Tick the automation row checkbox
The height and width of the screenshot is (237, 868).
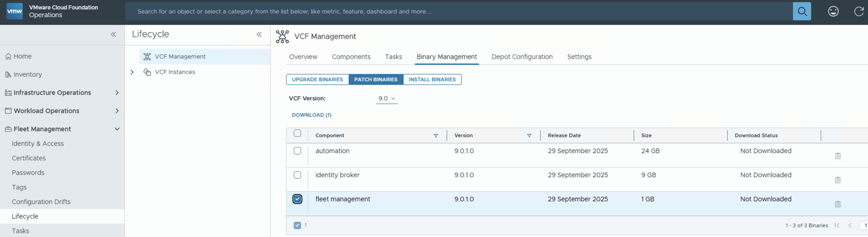[297, 151]
